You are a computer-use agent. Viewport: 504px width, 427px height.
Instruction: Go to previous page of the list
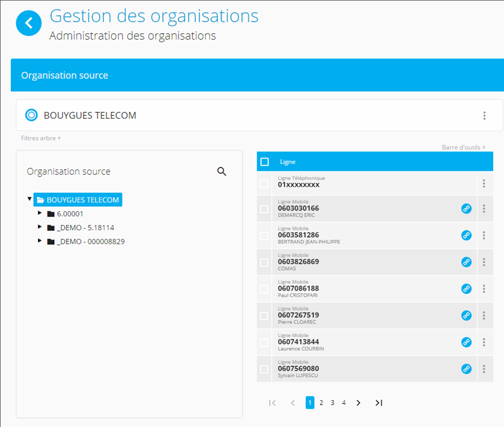point(292,402)
